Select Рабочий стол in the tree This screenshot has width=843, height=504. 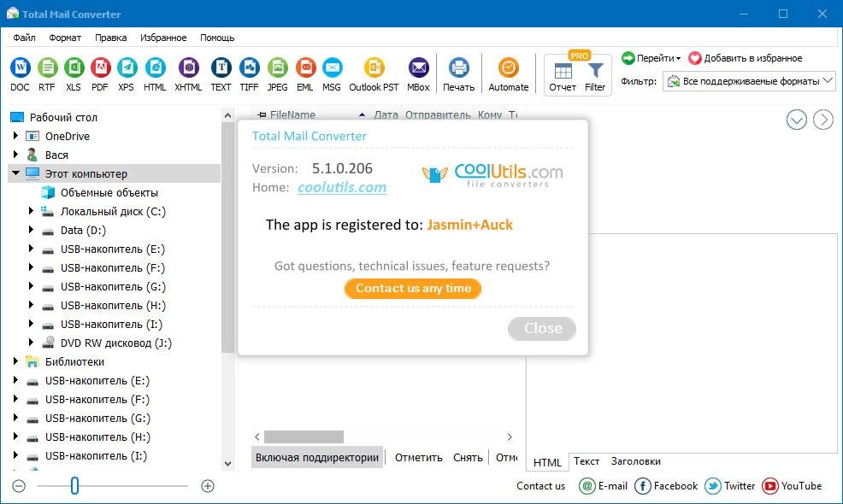click(x=63, y=117)
